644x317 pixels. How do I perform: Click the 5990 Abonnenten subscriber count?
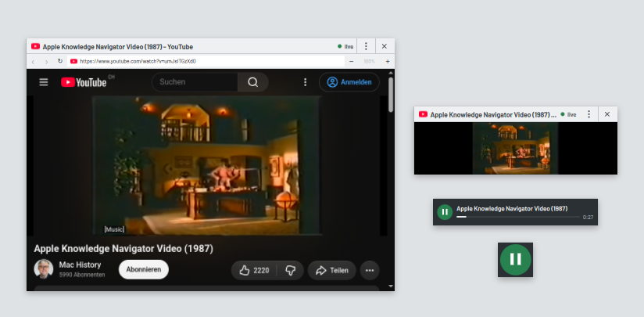point(82,275)
